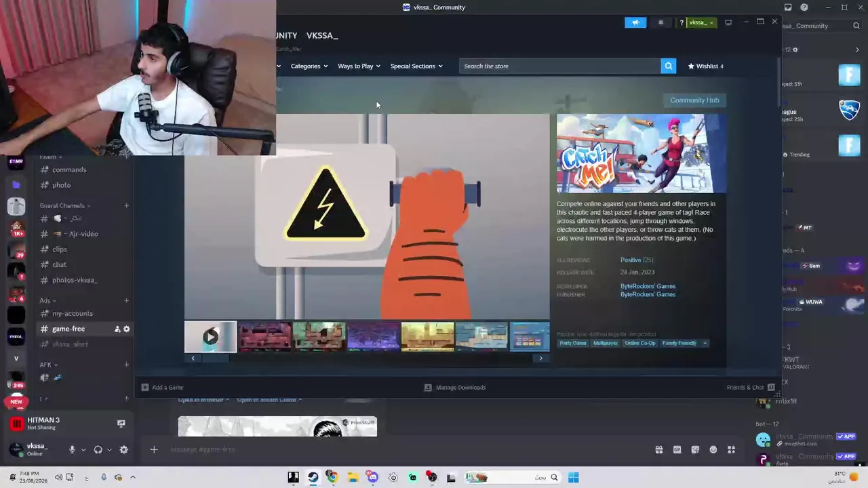868x488 pixels.
Task: Open the Steam help question mark
Action: [682, 22]
